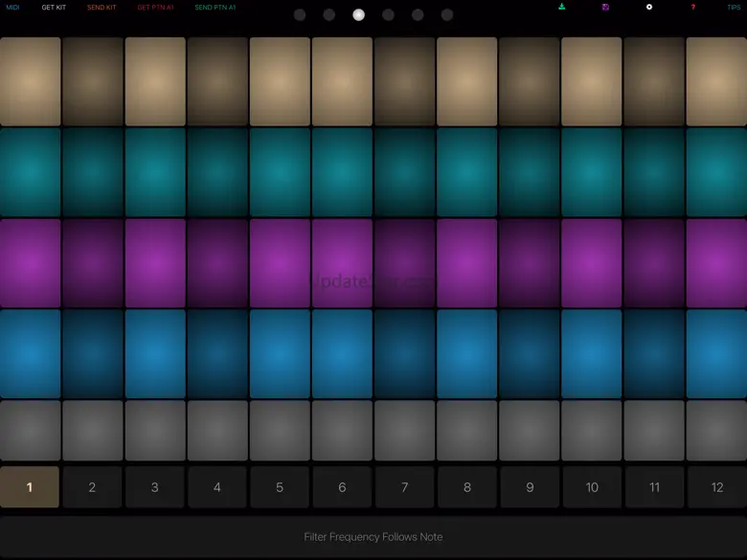Go to the first page dot
This screenshot has height=560, width=747.
(300, 15)
